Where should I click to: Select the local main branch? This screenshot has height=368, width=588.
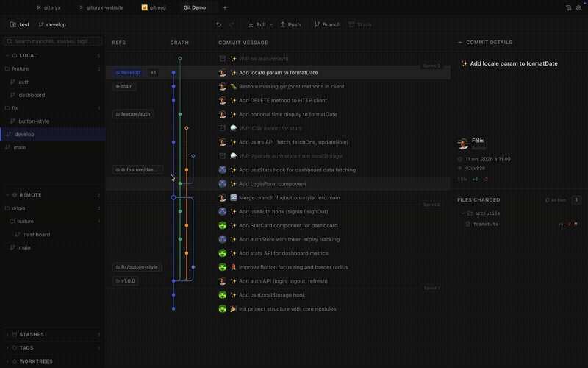tap(52, 147)
